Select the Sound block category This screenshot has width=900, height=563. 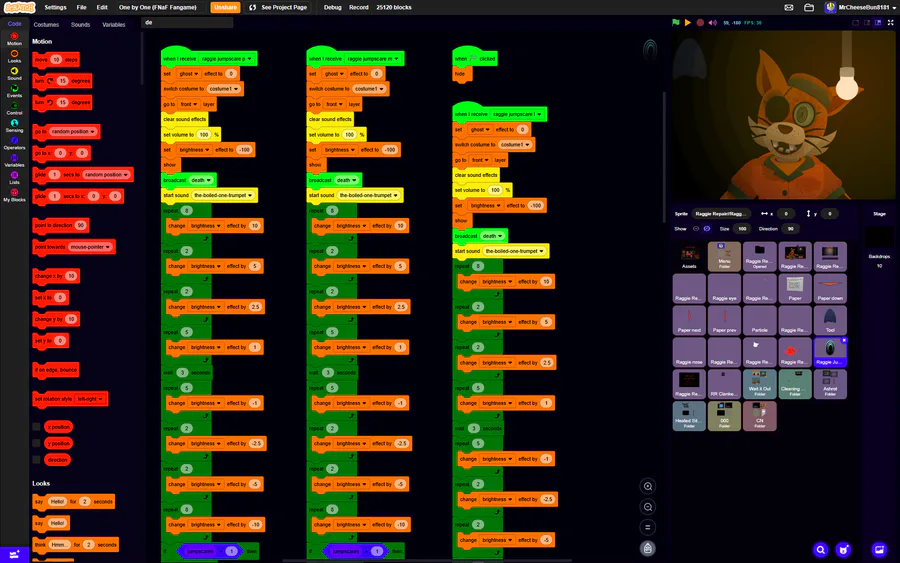coord(14,73)
